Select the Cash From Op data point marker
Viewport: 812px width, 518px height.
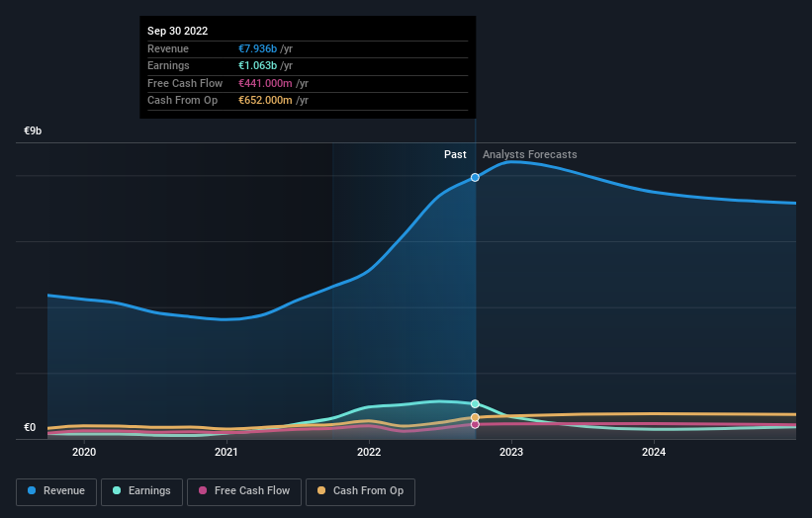tap(475, 417)
